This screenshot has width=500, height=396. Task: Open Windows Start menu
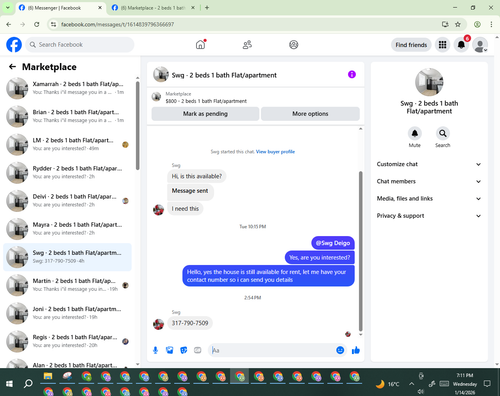(9, 384)
